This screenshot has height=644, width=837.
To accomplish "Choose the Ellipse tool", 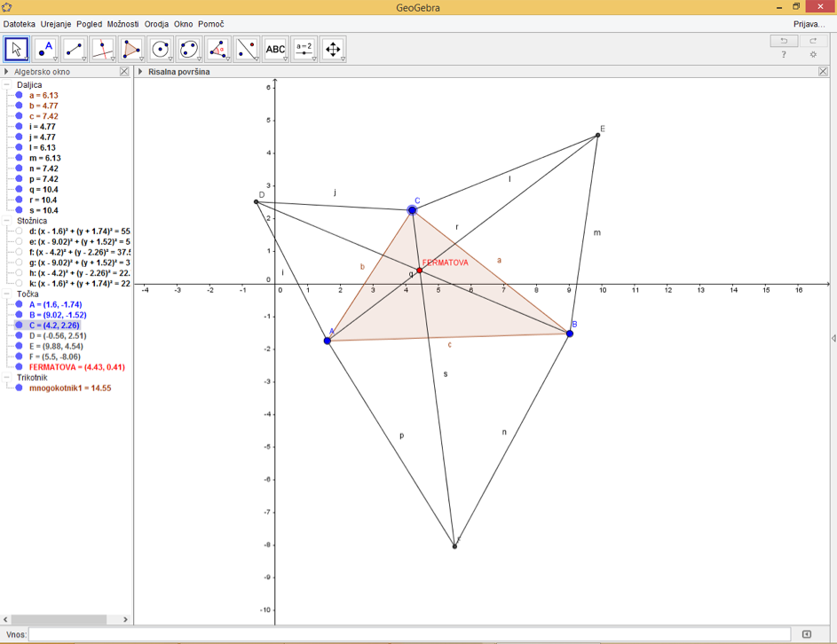I will coord(189,49).
